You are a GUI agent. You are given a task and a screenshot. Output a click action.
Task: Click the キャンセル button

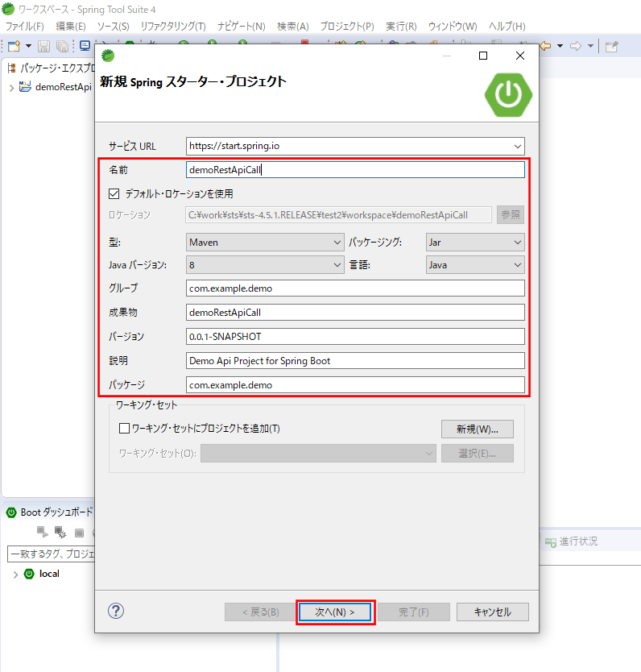click(492, 612)
